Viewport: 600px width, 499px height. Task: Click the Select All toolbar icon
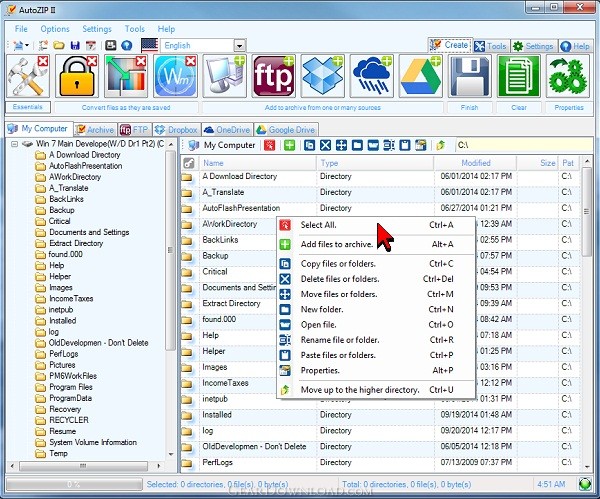[x=269, y=145]
